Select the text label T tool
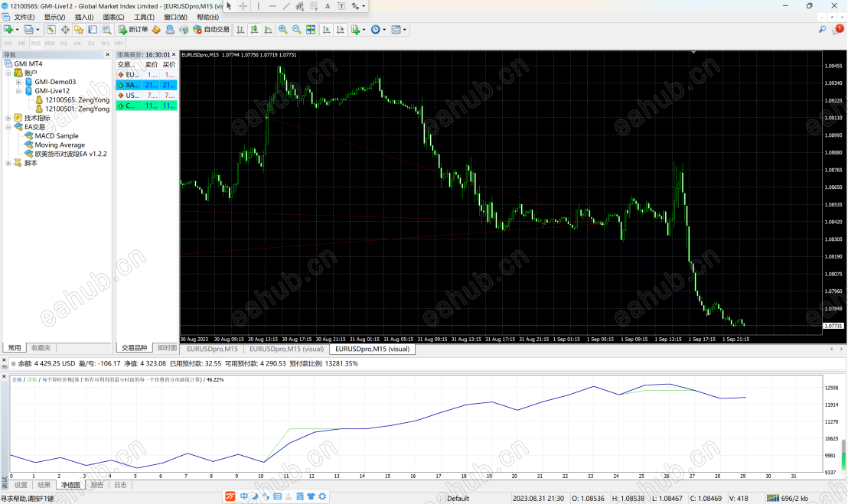The height and width of the screenshot is (504, 848). (x=341, y=6)
